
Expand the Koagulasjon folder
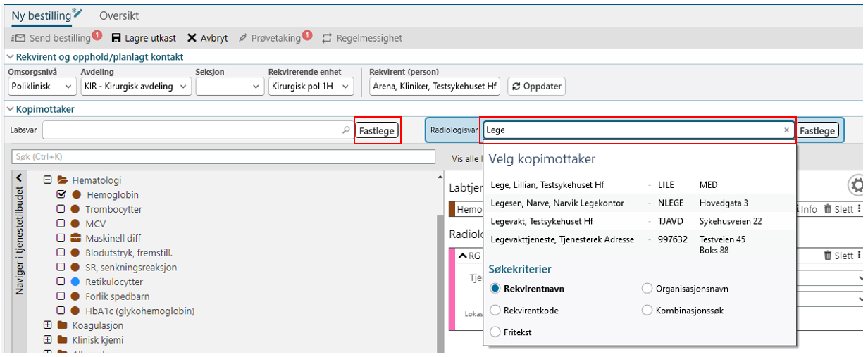point(48,325)
